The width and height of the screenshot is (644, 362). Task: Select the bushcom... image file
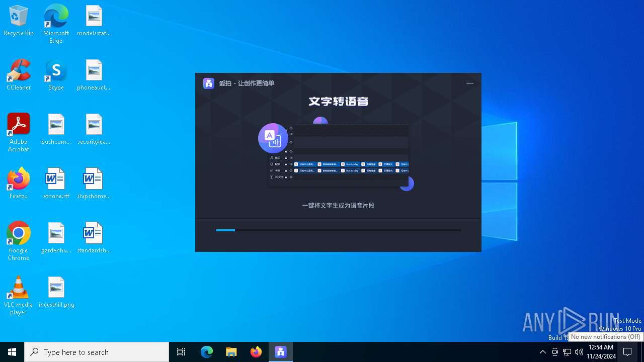pyautogui.click(x=56, y=129)
